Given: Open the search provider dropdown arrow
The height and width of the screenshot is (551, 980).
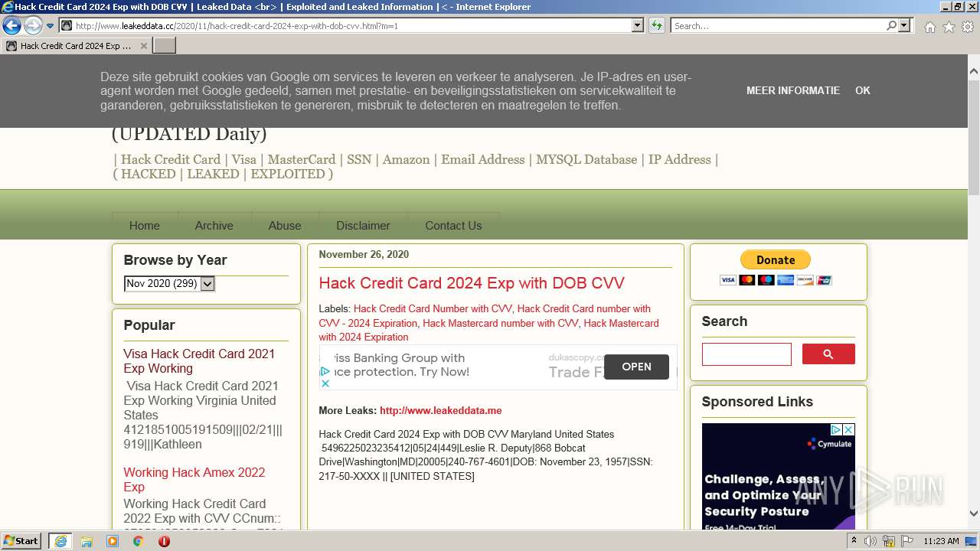Looking at the screenshot, I should click(x=905, y=25).
